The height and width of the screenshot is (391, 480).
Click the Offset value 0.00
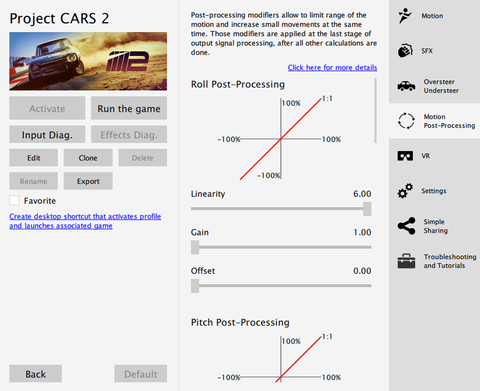pyautogui.click(x=362, y=271)
